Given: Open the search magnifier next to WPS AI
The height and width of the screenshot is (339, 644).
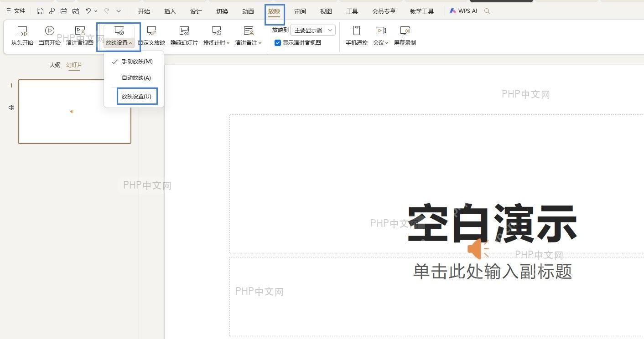Looking at the screenshot, I should point(487,11).
